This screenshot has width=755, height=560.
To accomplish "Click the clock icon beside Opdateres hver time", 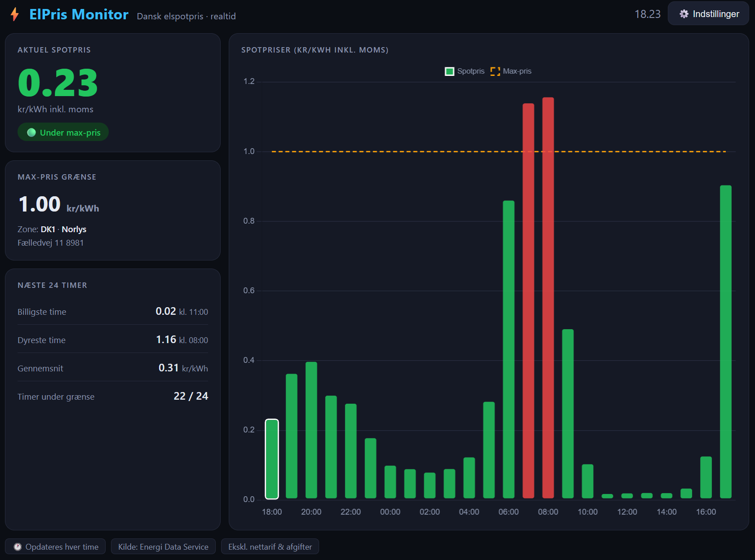I will pos(18,547).
